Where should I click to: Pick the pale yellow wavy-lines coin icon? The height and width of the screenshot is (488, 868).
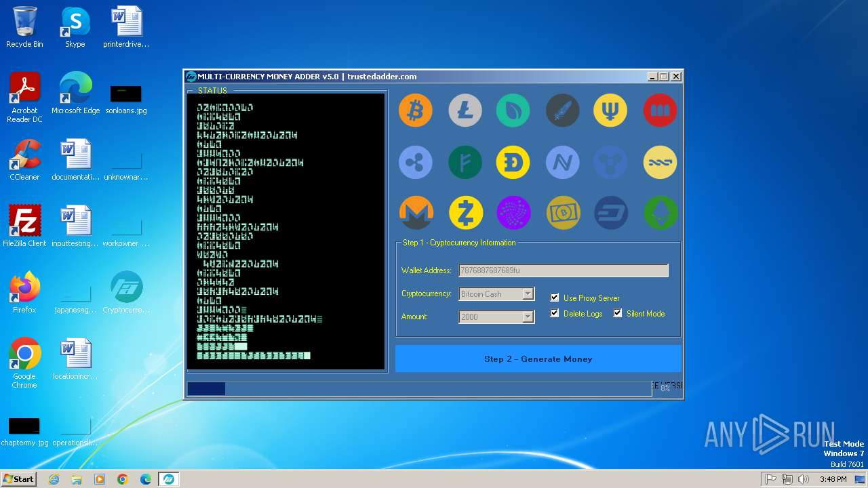click(x=660, y=162)
